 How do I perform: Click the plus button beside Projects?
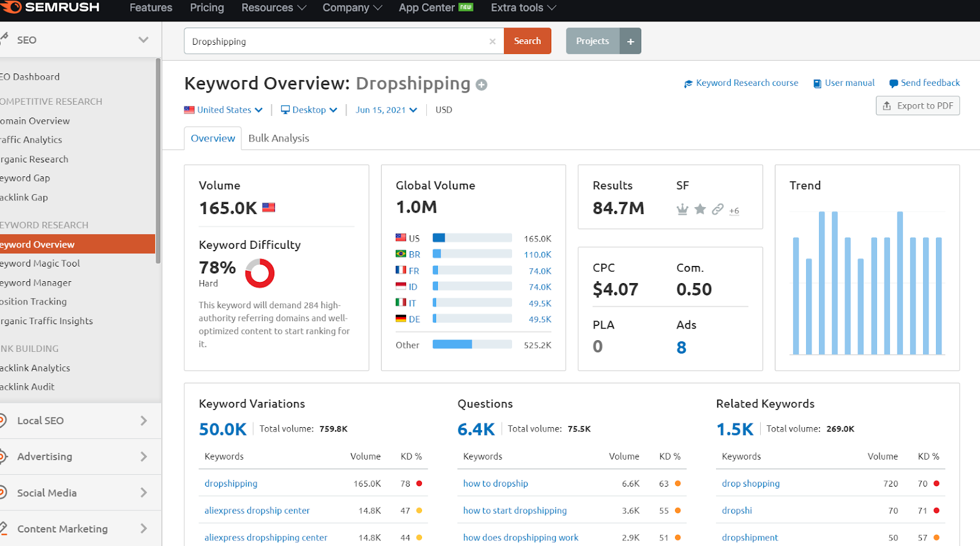[630, 41]
